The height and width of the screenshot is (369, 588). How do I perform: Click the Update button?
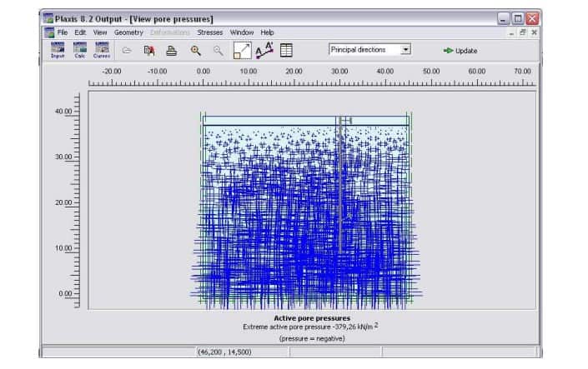[x=460, y=51]
